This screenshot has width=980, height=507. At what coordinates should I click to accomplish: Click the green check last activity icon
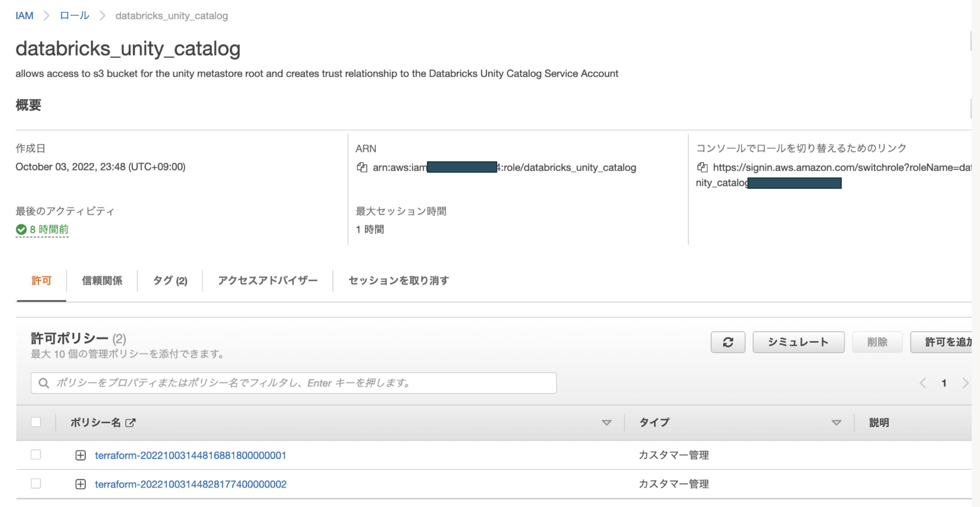pos(21,229)
